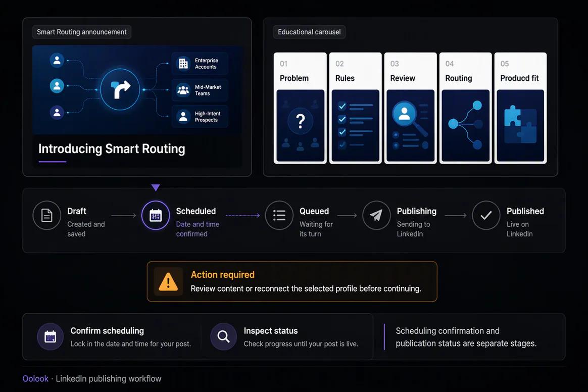Click the Confirm scheduling calendar icon
Image resolution: width=588 pixels, height=392 pixels.
tap(50, 336)
